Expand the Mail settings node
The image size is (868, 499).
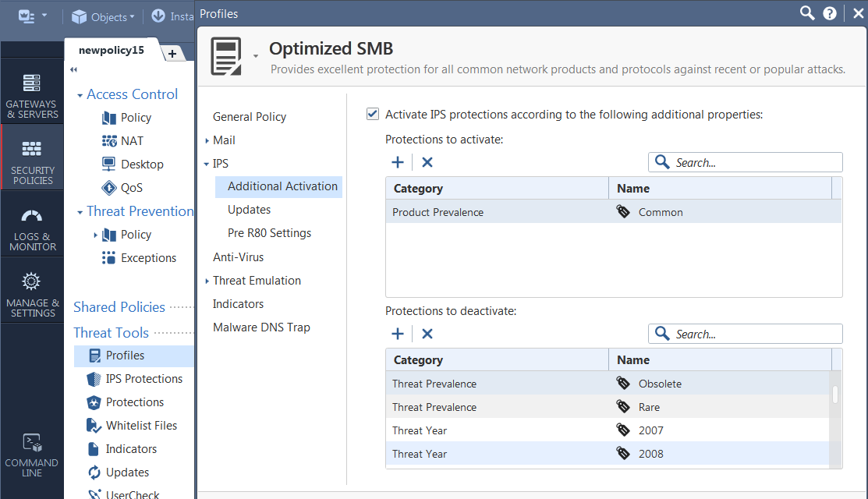pos(207,140)
